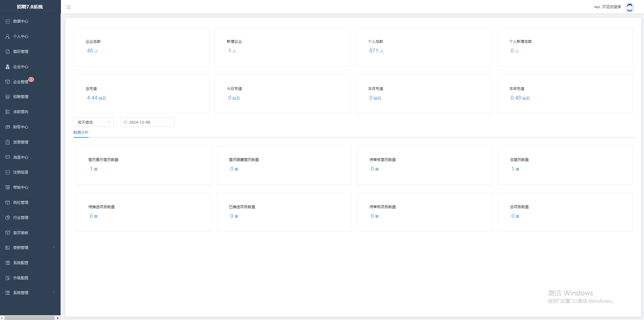Click the calendar icon in the date field

[x=125, y=122]
